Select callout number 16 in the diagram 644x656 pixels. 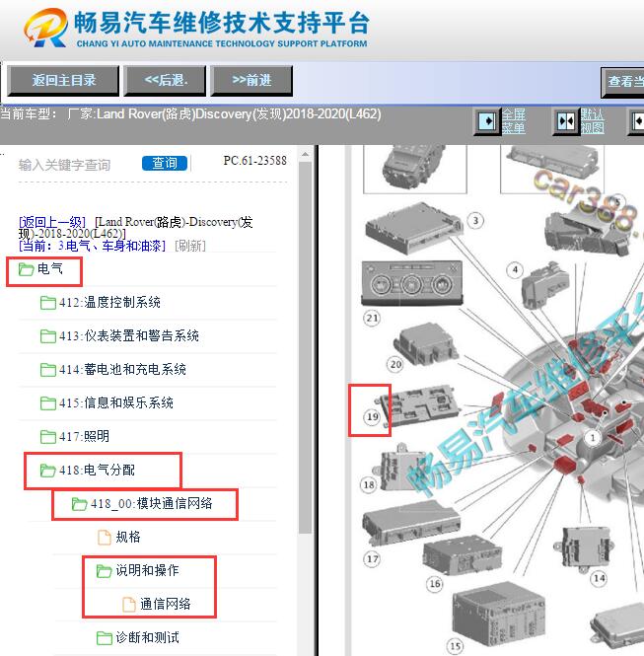click(x=435, y=583)
